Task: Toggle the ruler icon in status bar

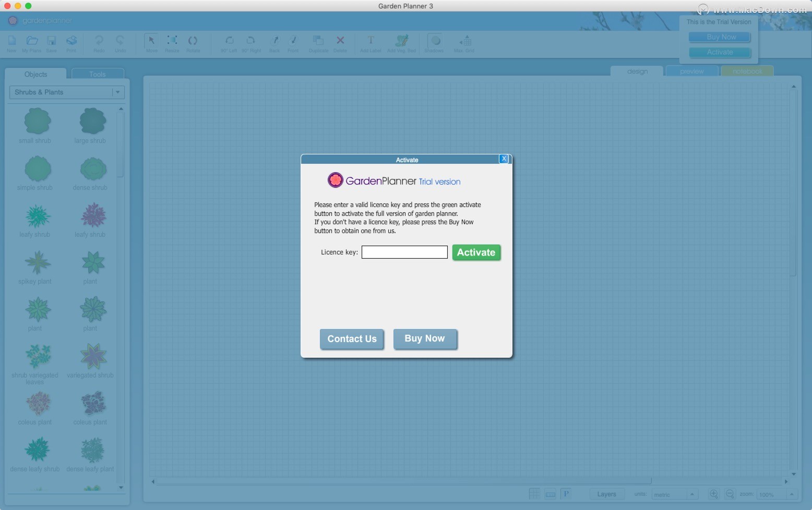Action: point(551,494)
